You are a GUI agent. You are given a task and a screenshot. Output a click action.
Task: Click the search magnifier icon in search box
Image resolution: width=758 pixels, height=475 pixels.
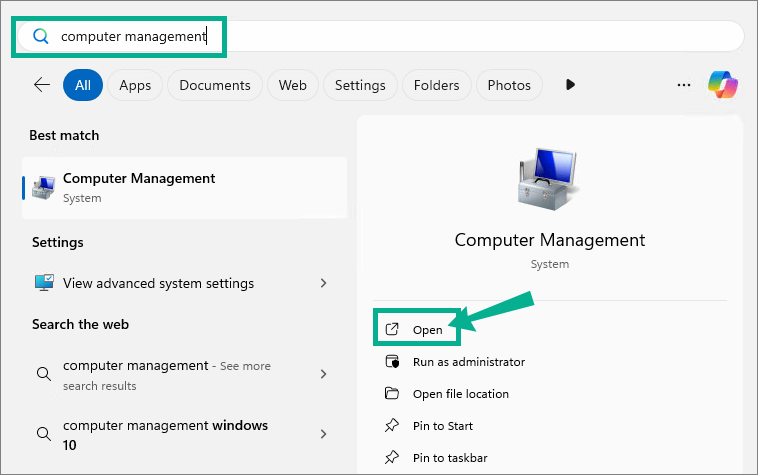[x=41, y=36]
